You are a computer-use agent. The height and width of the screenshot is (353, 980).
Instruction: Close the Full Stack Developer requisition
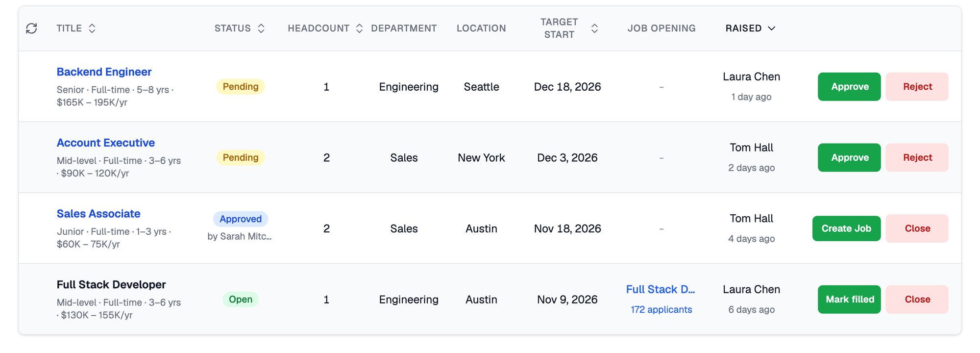[x=917, y=300]
